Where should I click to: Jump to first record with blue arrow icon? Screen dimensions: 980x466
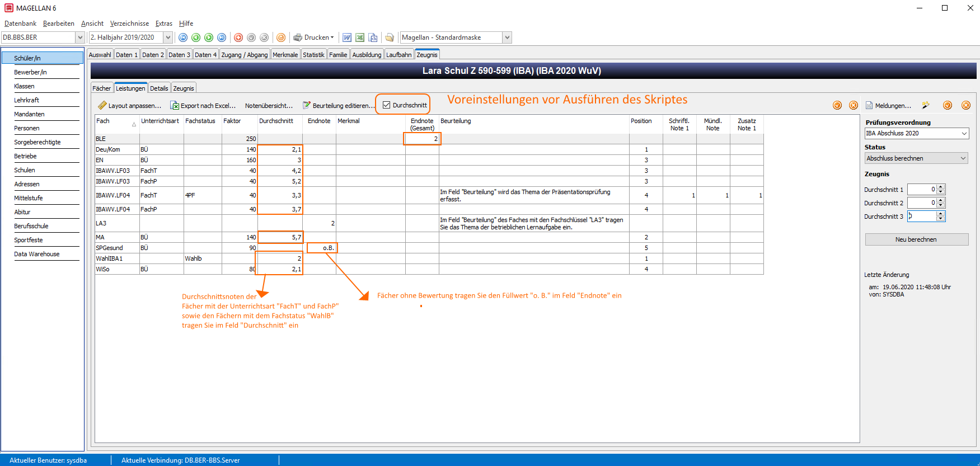pyautogui.click(x=183, y=37)
